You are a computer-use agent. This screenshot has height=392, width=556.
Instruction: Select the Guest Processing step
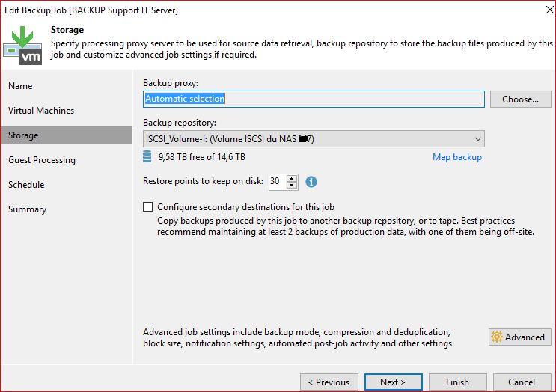(42, 160)
